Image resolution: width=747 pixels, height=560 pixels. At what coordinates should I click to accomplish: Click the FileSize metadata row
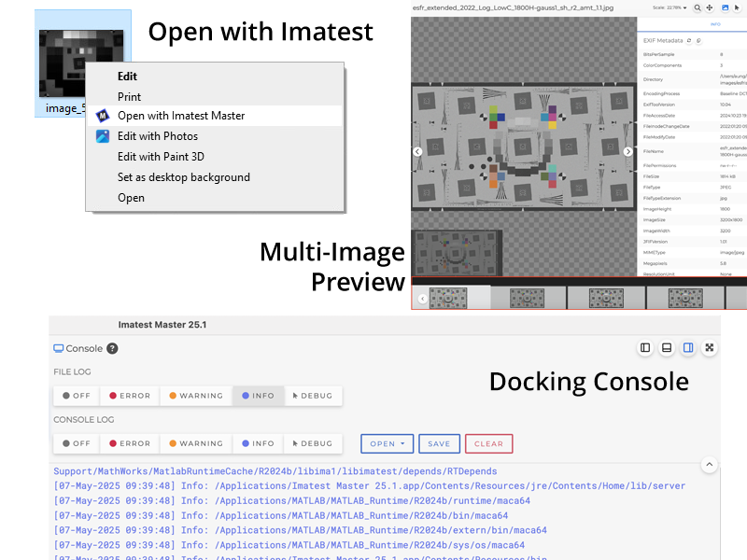point(694,176)
